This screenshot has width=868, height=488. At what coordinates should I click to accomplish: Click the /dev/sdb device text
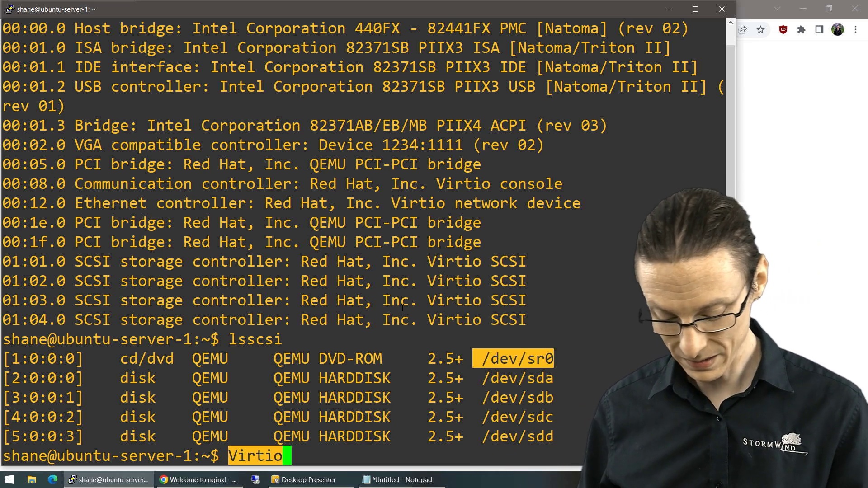point(518,397)
